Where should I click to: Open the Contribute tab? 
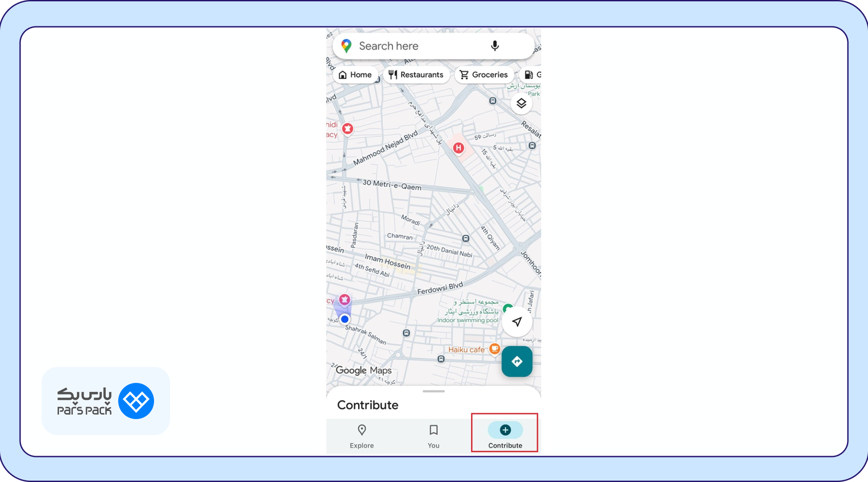pos(505,436)
